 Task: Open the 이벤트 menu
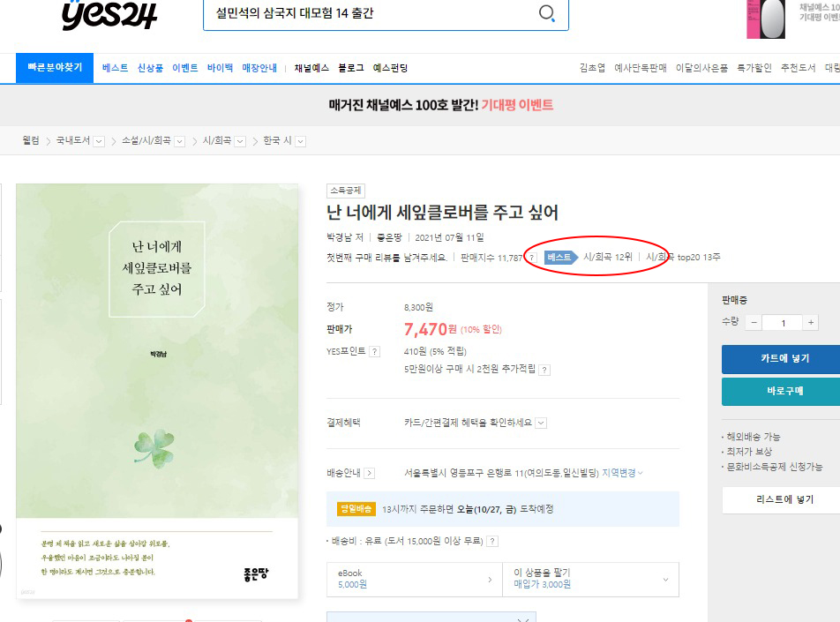pyautogui.click(x=184, y=68)
